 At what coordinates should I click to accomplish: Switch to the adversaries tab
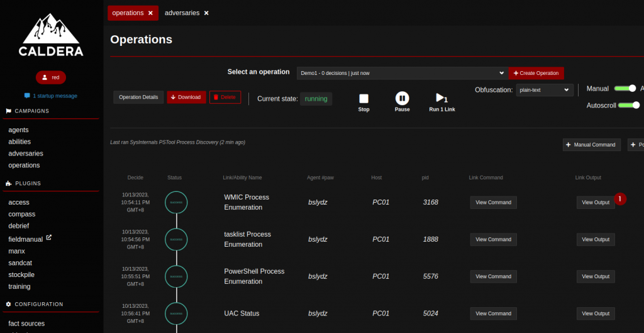coord(182,13)
